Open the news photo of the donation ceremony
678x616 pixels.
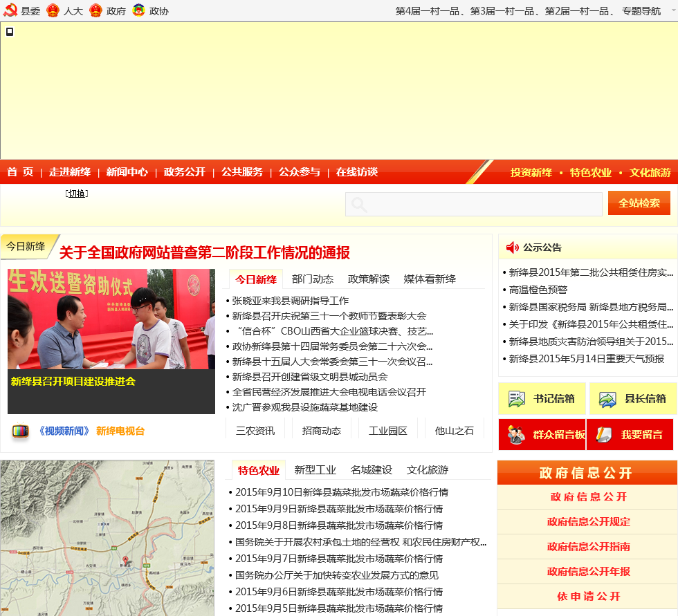coord(111,319)
